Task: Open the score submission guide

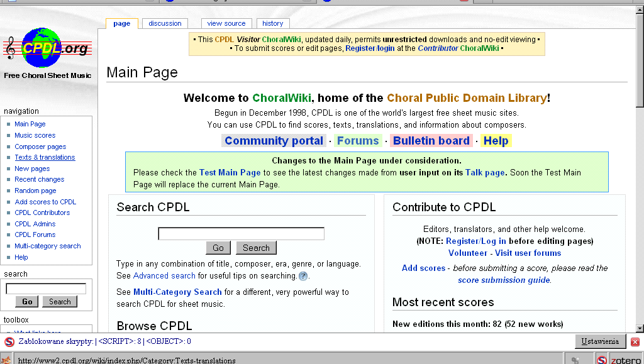Action: point(504,280)
